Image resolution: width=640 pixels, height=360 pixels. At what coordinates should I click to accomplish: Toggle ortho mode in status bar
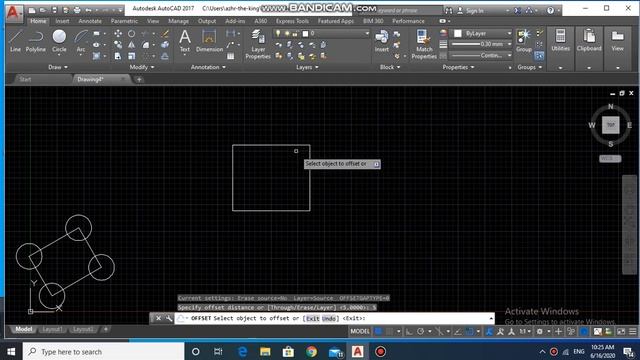pos(409,331)
